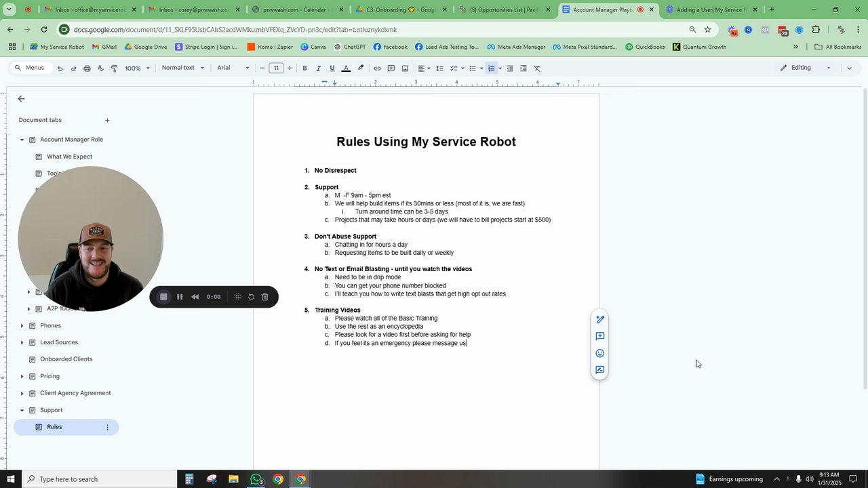Screen dimensions: 868x488
Task: Undo the last edit in toolbar
Action: click(60, 68)
